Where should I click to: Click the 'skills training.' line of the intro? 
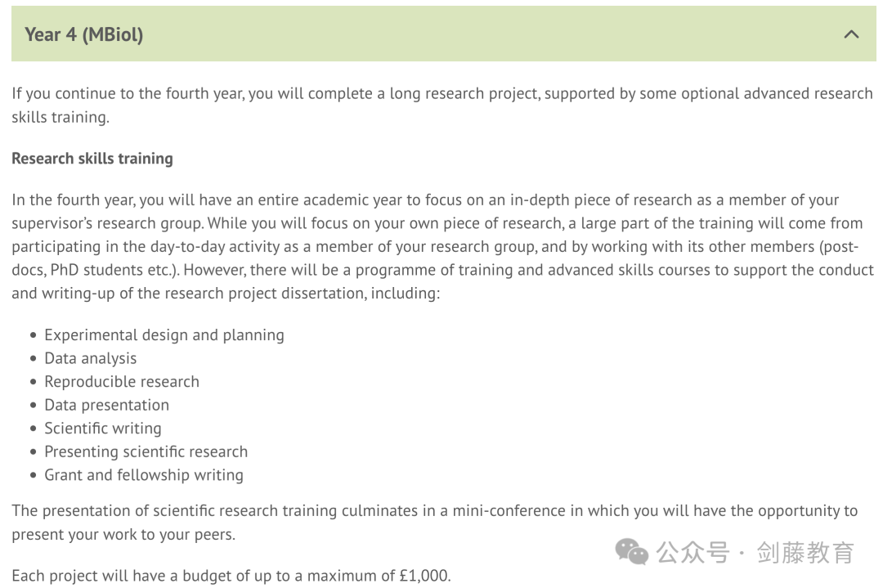[x=61, y=117]
